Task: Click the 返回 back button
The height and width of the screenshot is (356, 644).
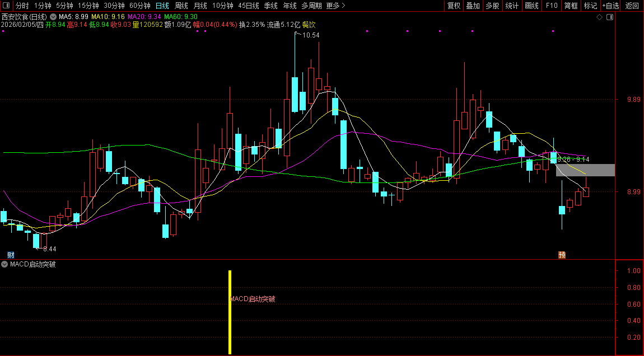Action: pyautogui.click(x=632, y=6)
